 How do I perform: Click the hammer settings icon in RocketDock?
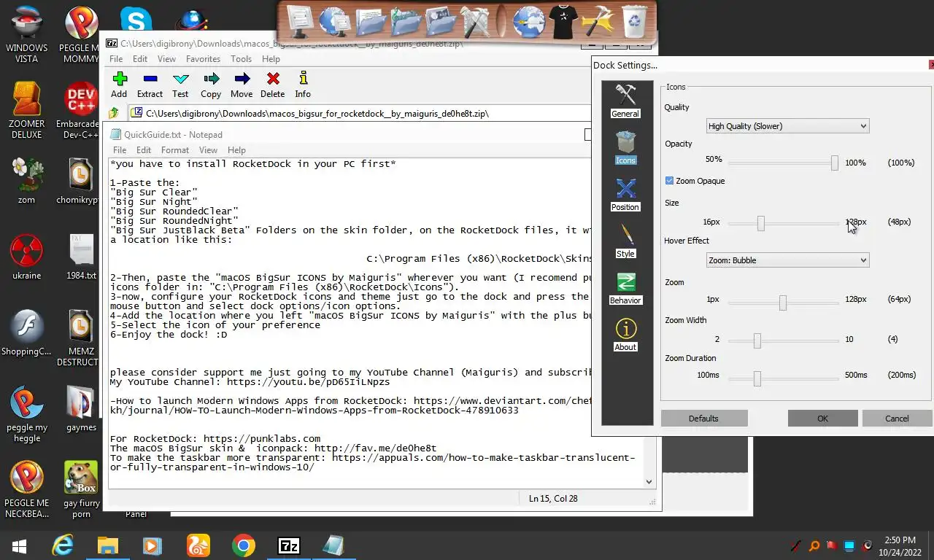pos(599,22)
